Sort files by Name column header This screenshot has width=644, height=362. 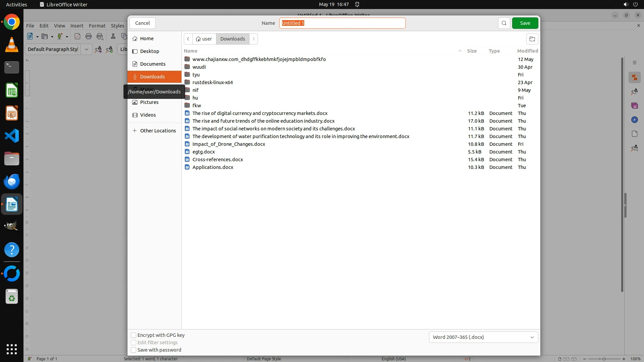point(191,51)
